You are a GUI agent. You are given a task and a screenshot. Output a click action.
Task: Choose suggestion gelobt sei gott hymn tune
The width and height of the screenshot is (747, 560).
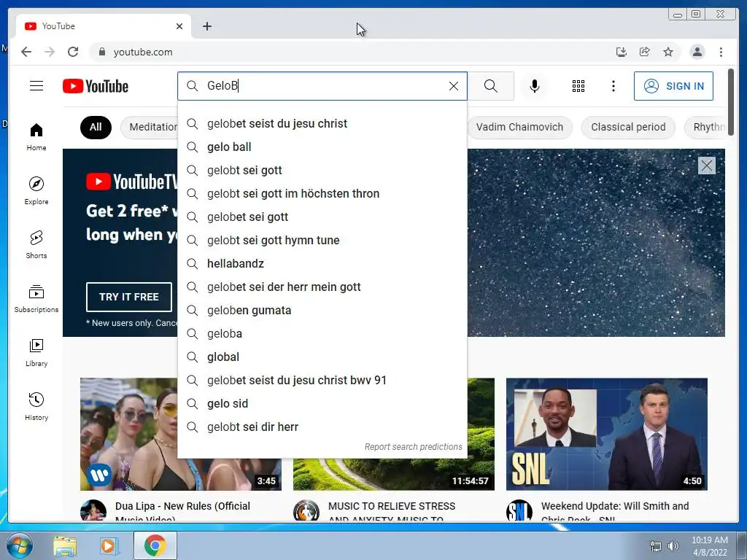click(x=322, y=240)
